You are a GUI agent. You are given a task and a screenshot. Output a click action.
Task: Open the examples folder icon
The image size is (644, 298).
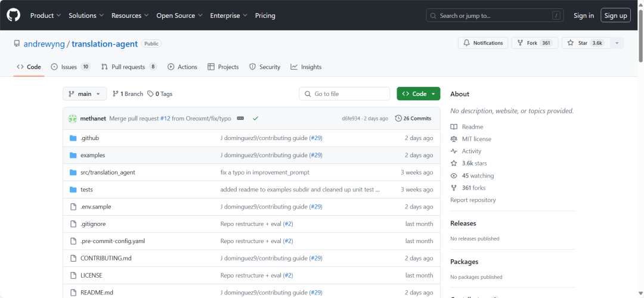pos(73,155)
